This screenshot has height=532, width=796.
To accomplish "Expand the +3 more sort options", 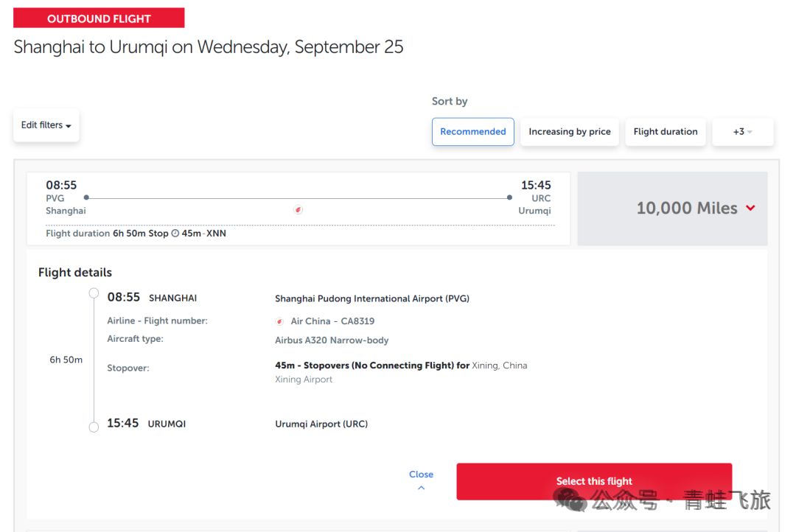I will [x=742, y=131].
